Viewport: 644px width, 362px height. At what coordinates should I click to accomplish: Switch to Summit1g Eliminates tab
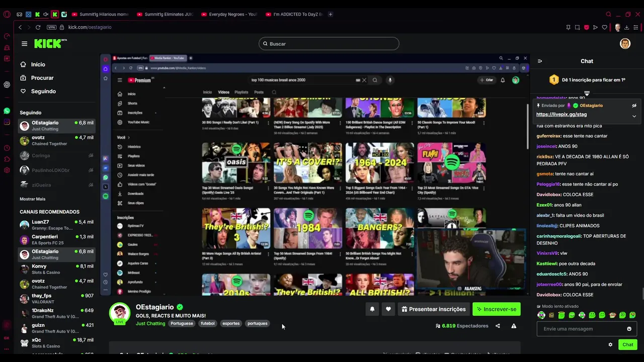[165, 14]
